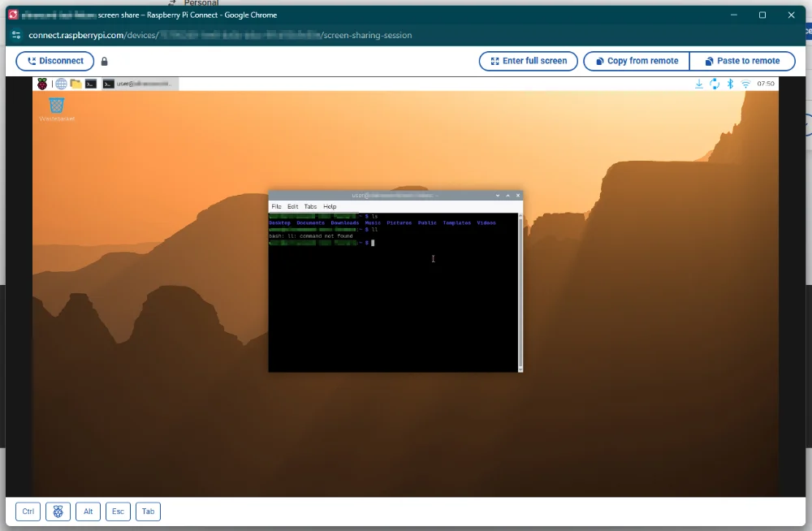Open the terminal Tabs menu
812x531 pixels.
[x=310, y=207]
